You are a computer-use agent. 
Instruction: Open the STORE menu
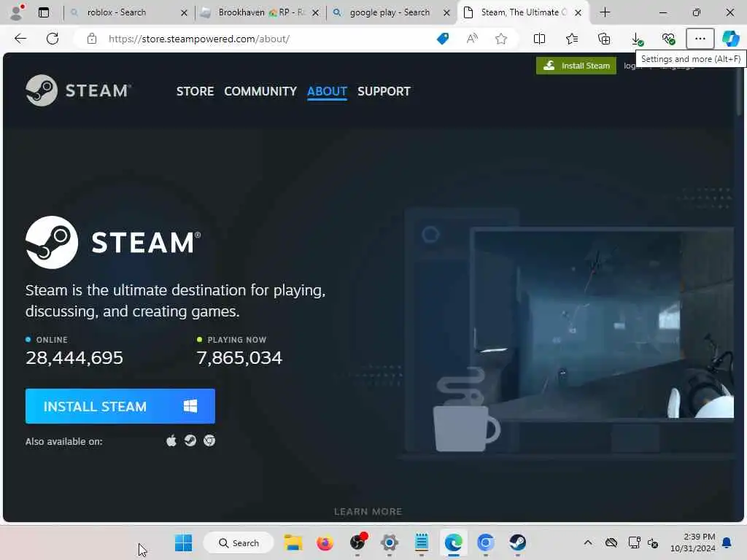[x=195, y=91]
